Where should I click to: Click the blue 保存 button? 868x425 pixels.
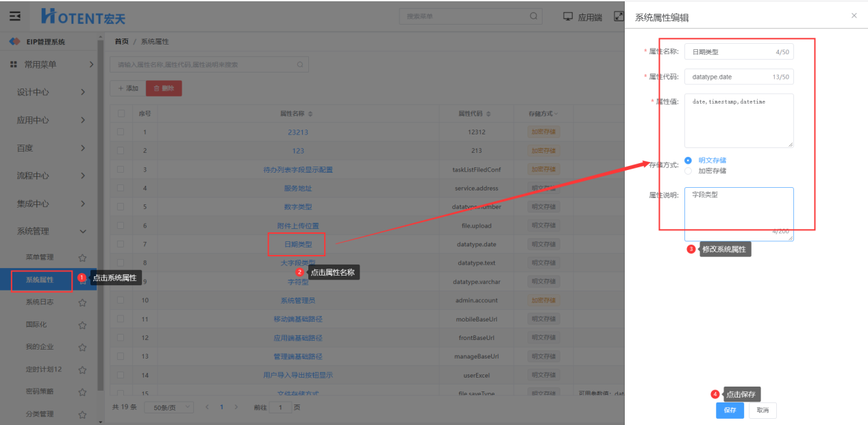[730, 411]
